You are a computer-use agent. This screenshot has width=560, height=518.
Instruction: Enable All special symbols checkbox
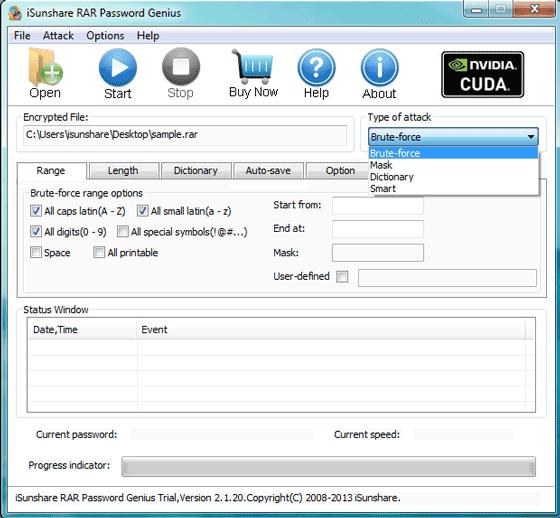(122, 231)
